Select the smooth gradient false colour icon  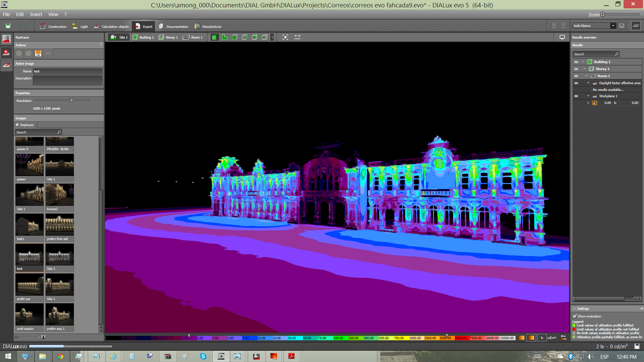521,338
